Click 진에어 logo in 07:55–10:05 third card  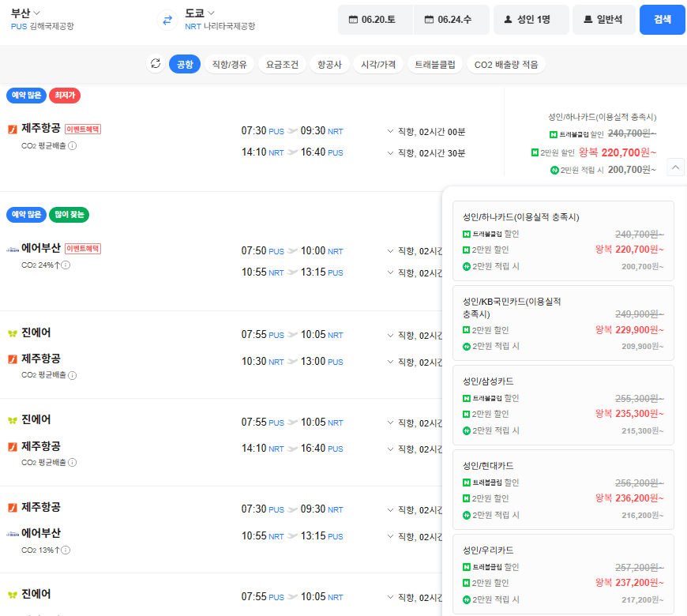(x=13, y=333)
